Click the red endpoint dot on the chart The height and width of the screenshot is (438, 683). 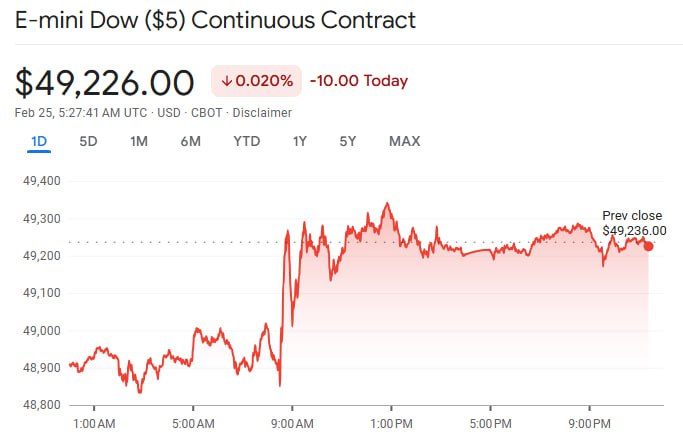click(648, 246)
